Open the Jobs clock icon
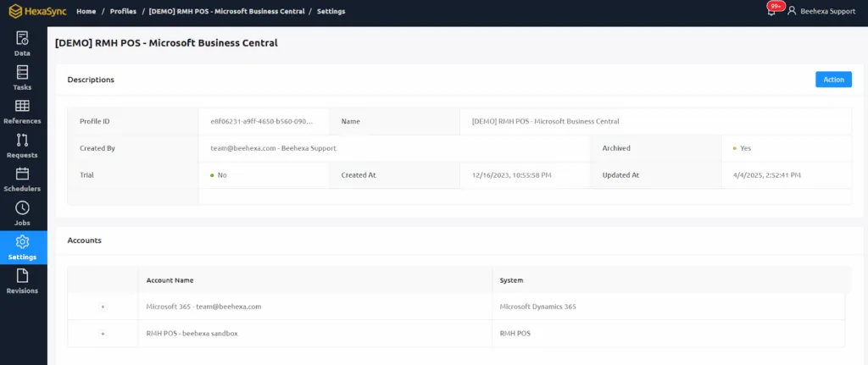Image resolution: width=868 pixels, height=365 pixels. [23, 208]
